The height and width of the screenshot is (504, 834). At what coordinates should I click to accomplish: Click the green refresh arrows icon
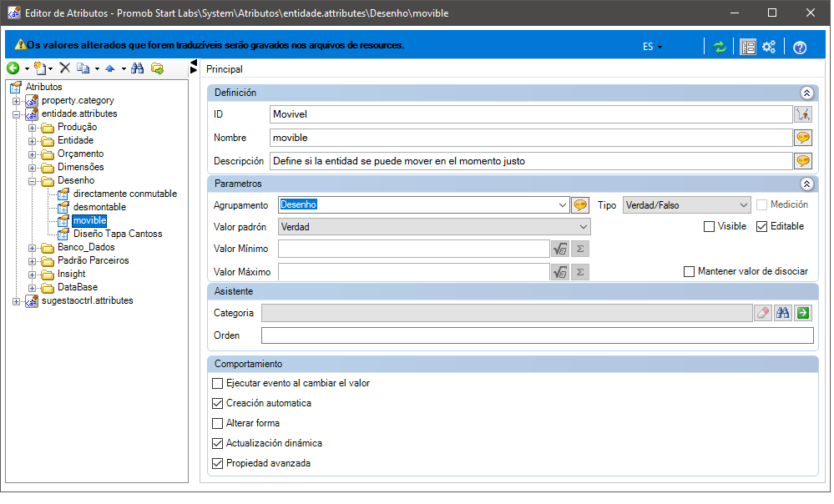coord(720,48)
